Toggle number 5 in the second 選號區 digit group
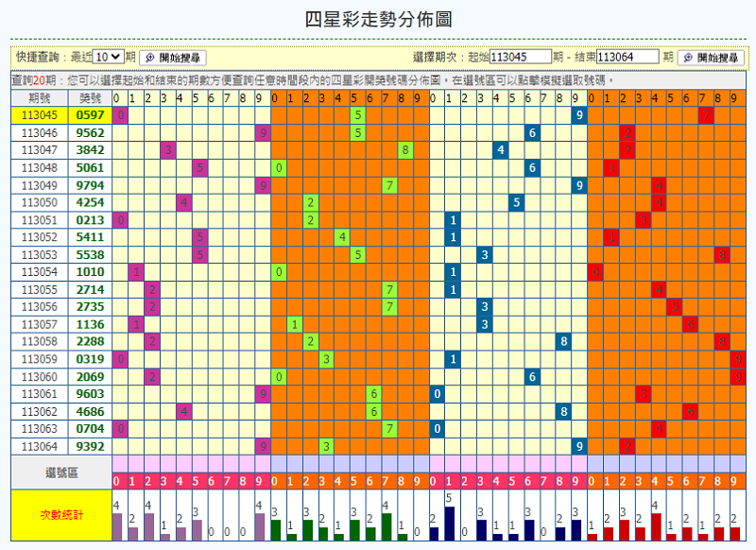Viewport: 756px width, 550px height. (355, 481)
